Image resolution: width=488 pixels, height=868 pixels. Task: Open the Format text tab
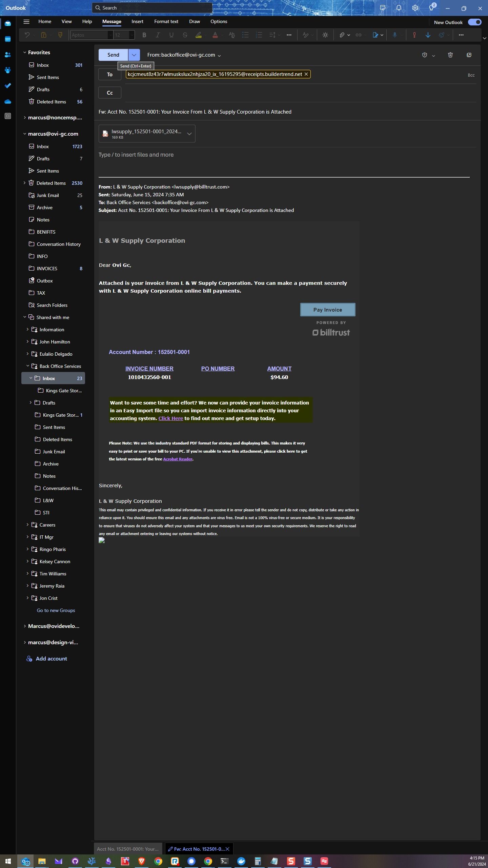tap(166, 21)
